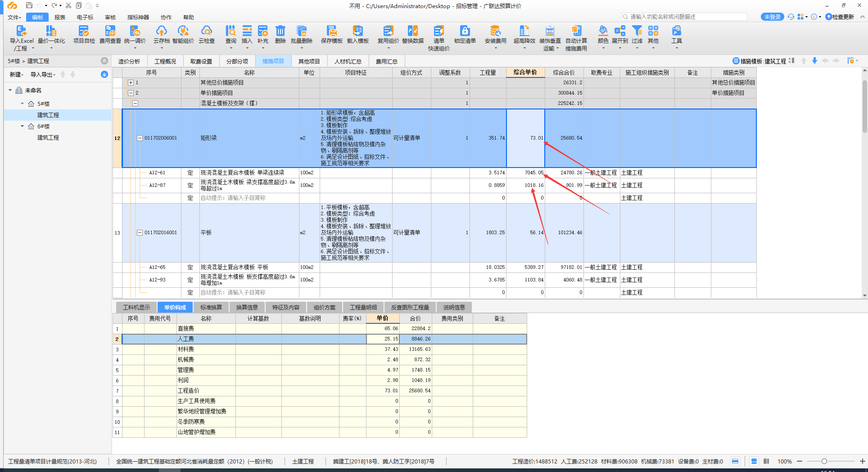Click the zoom-in plus button

tap(862, 461)
